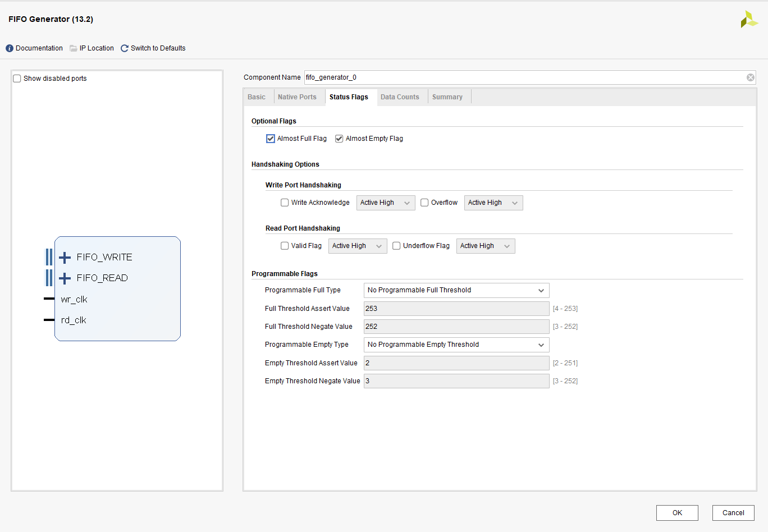Viewport: 768px width, 532px height.
Task: Open Valid Flag Active High dropdown
Action: [x=358, y=246]
